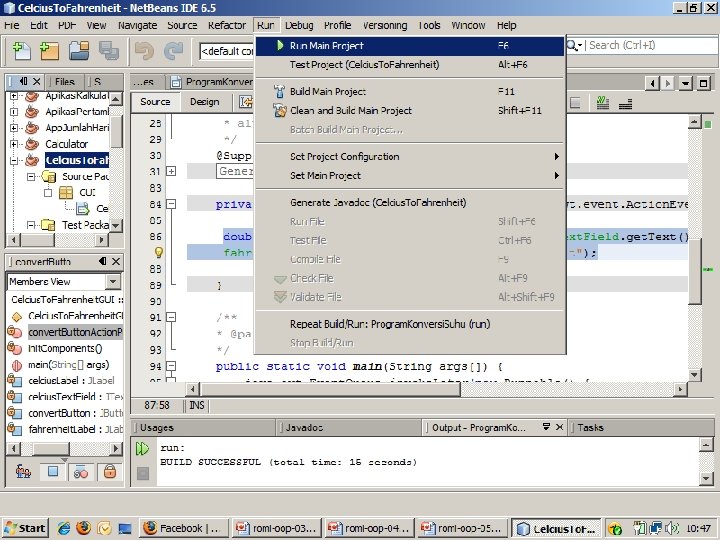The width and height of the screenshot is (720, 540).
Task: Click the New File toolbar icon
Action: coord(21,51)
